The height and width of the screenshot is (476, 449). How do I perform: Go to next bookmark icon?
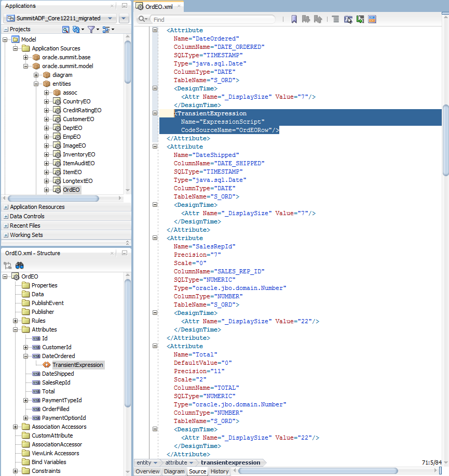click(x=306, y=19)
